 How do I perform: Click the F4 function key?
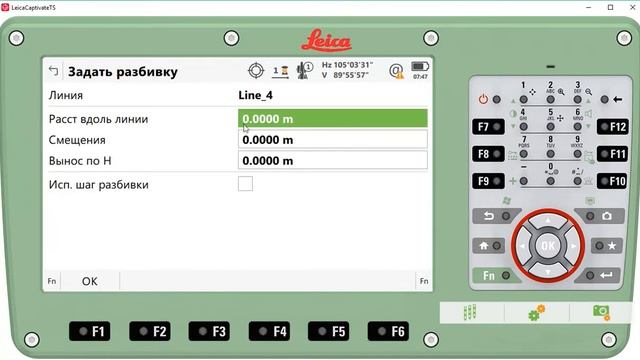pyautogui.click(x=269, y=331)
